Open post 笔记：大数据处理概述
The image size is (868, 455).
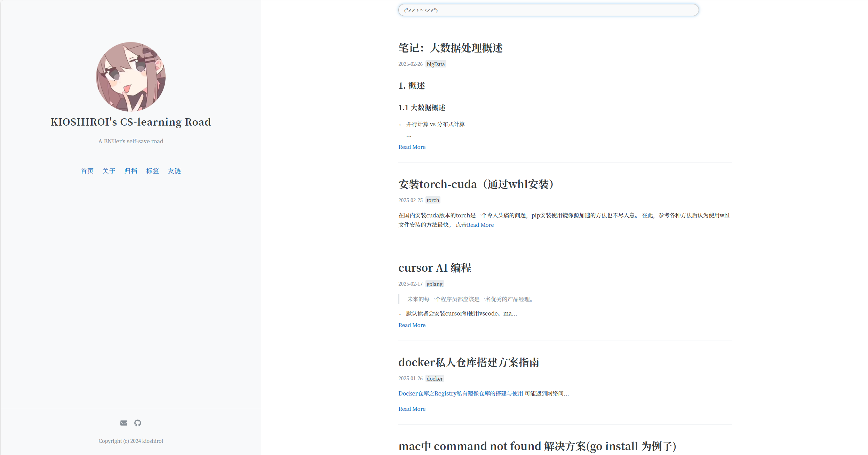[450, 48]
